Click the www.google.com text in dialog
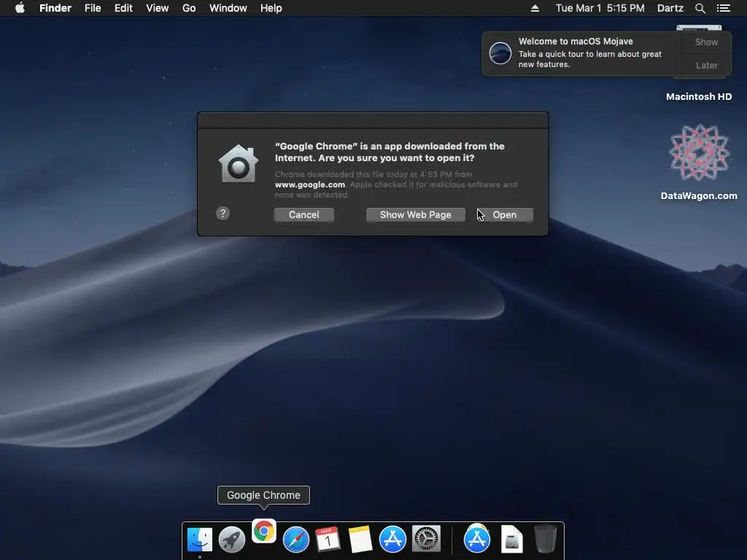The width and height of the screenshot is (747, 560). point(309,184)
